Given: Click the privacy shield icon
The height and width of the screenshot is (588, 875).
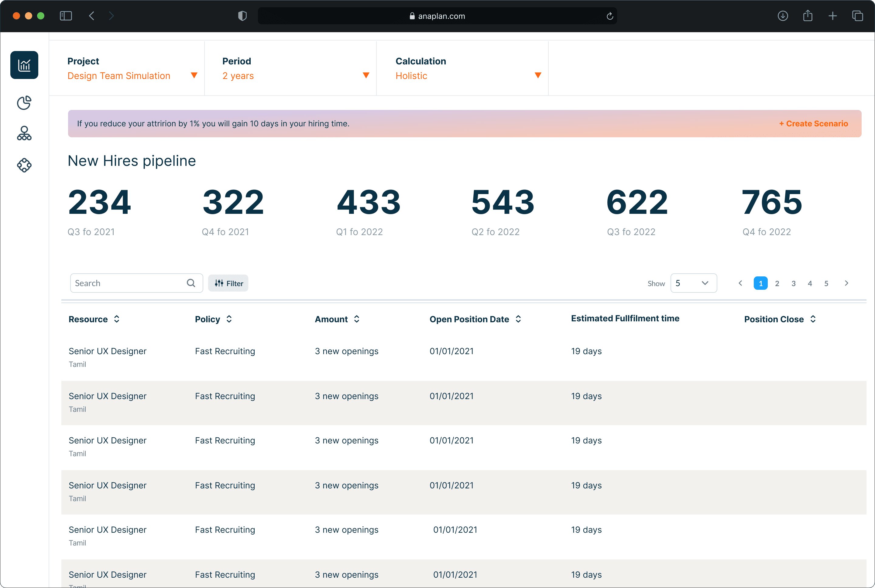Looking at the screenshot, I should (x=242, y=16).
